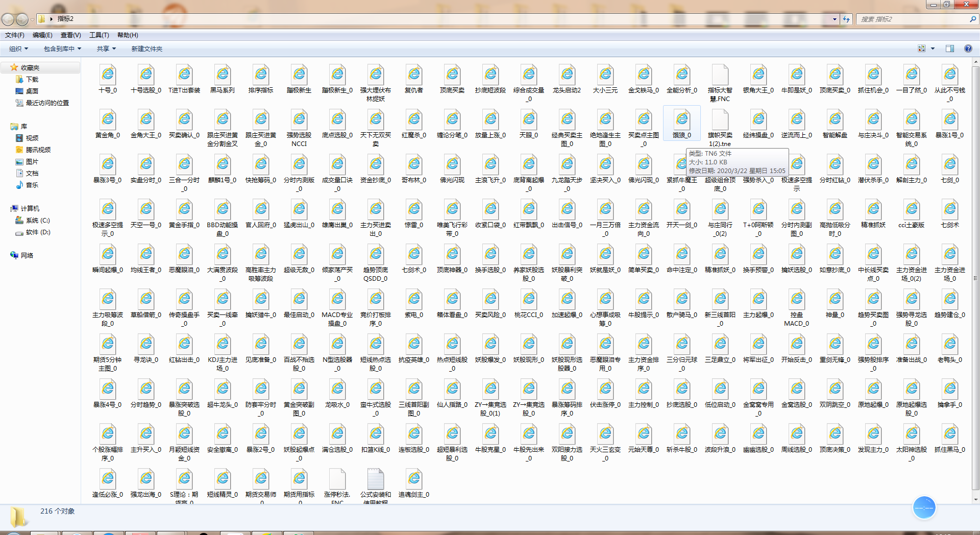Click the Back navigation button
The width and height of the screenshot is (980, 535).
click(8, 19)
